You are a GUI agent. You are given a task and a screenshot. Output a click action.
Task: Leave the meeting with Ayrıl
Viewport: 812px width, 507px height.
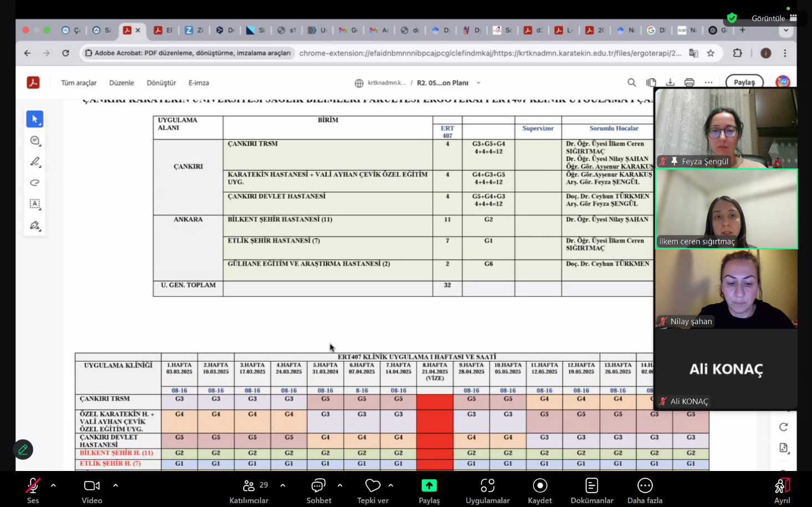coord(782,490)
